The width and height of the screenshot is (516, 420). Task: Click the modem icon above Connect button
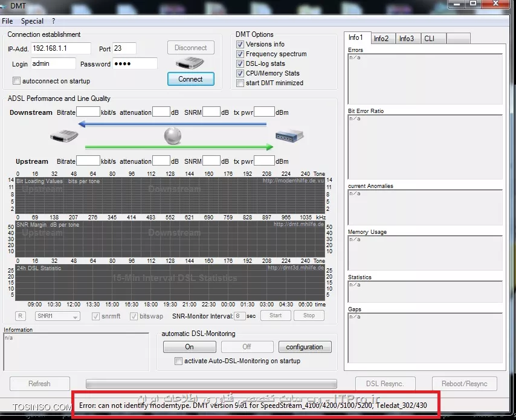(x=190, y=63)
